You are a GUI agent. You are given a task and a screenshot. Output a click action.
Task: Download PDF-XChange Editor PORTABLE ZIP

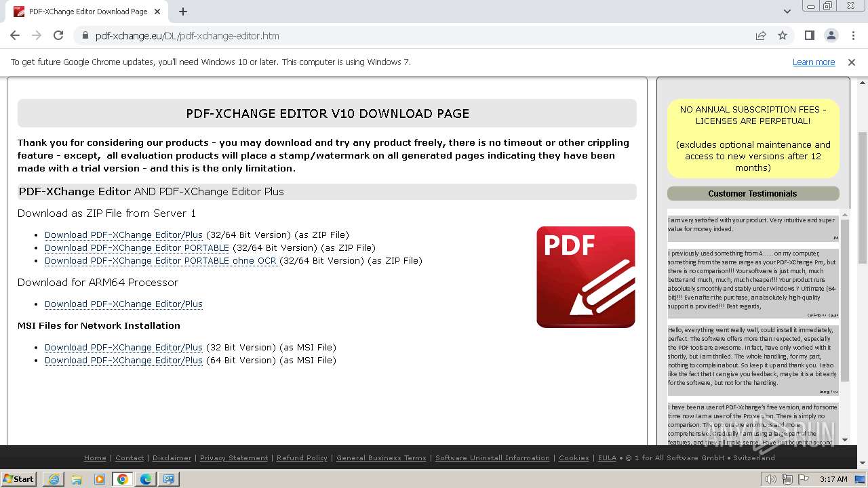coord(137,247)
